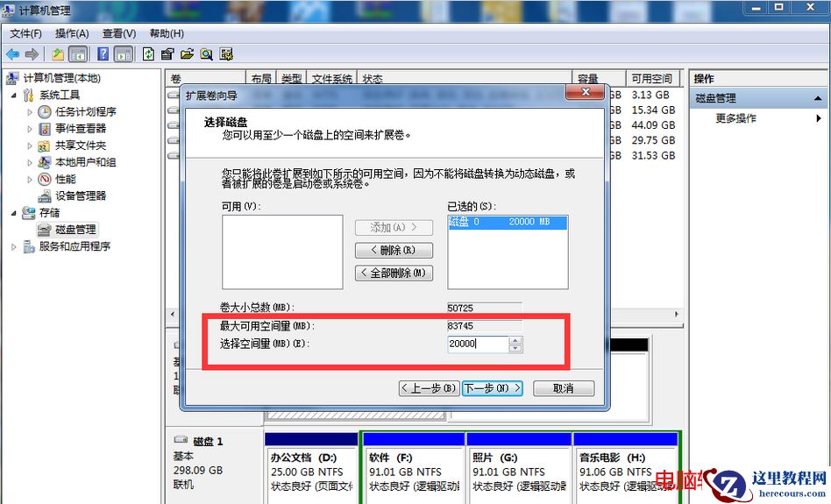Click the 磁盘 1 disk label
Image resolution: width=831 pixels, height=504 pixels.
coord(208,441)
